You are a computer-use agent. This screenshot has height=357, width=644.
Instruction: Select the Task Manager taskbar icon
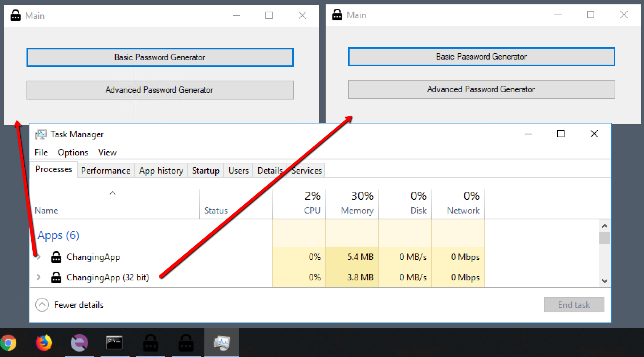(222, 342)
